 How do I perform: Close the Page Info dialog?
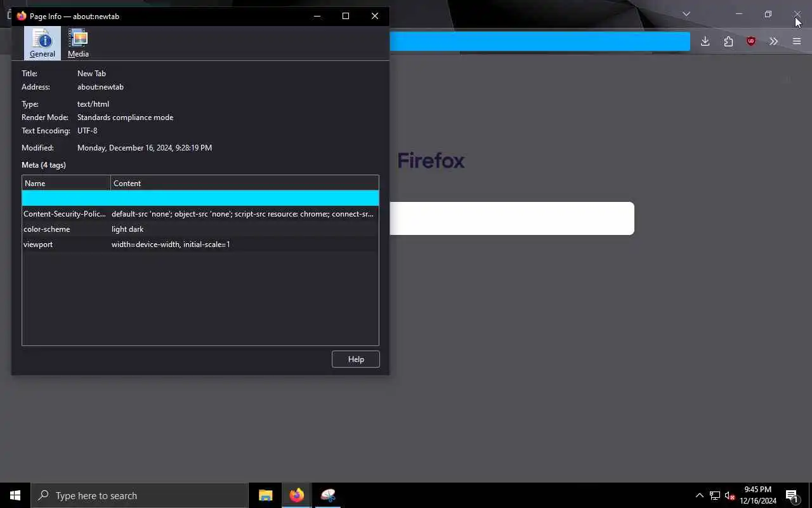pos(375,16)
